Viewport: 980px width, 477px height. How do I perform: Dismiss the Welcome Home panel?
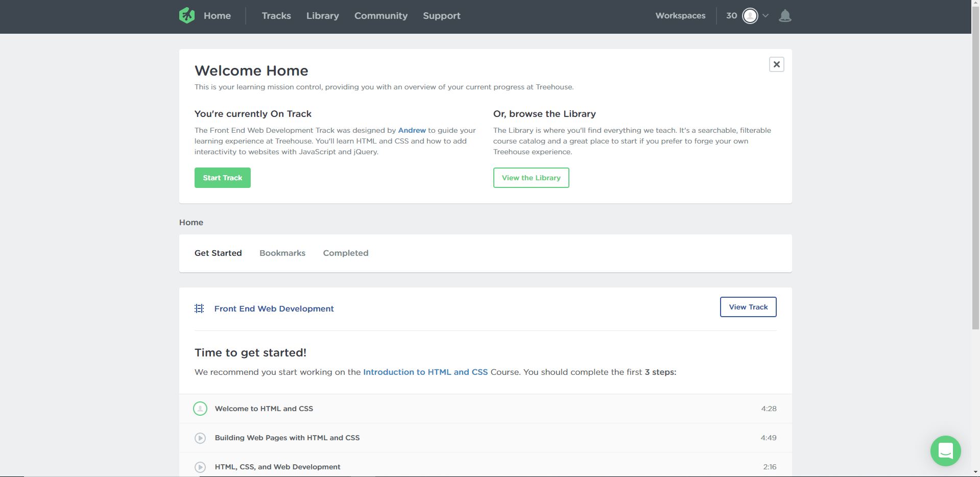(x=776, y=64)
